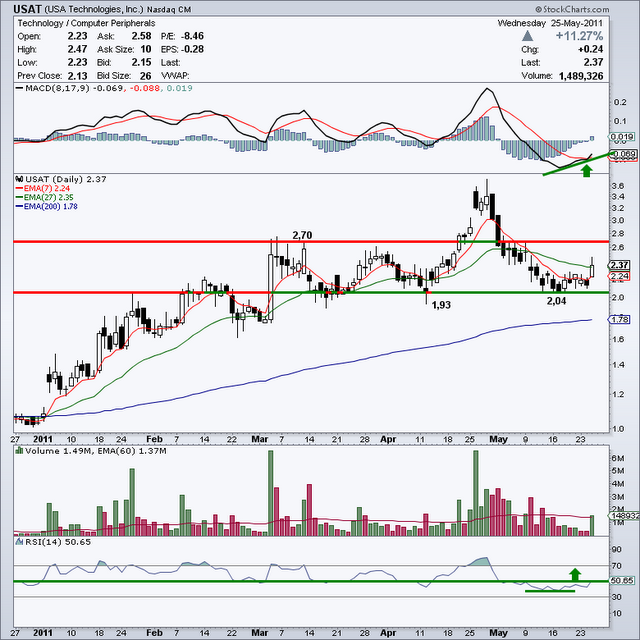Click the EPS value -0.28
The image size is (640, 640).
coord(192,49)
